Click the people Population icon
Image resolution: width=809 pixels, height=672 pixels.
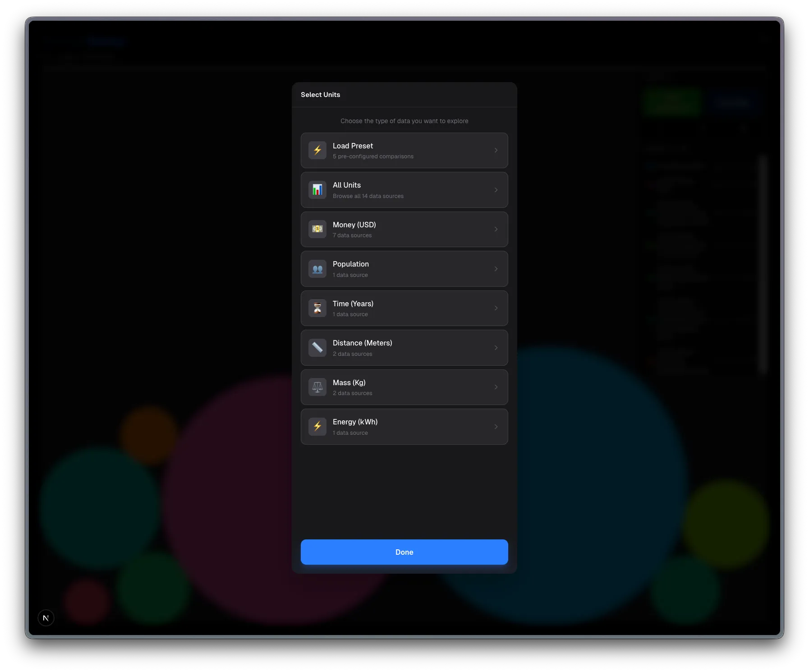[317, 269]
